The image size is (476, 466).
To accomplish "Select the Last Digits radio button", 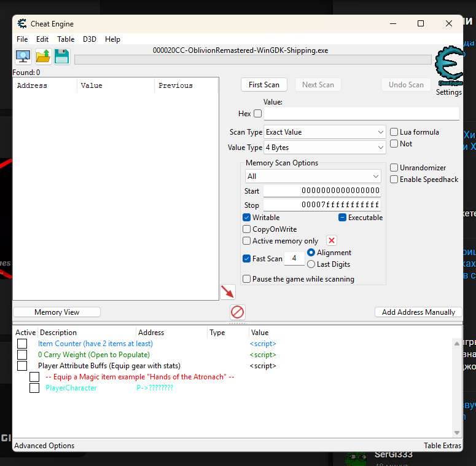I will click(x=311, y=264).
